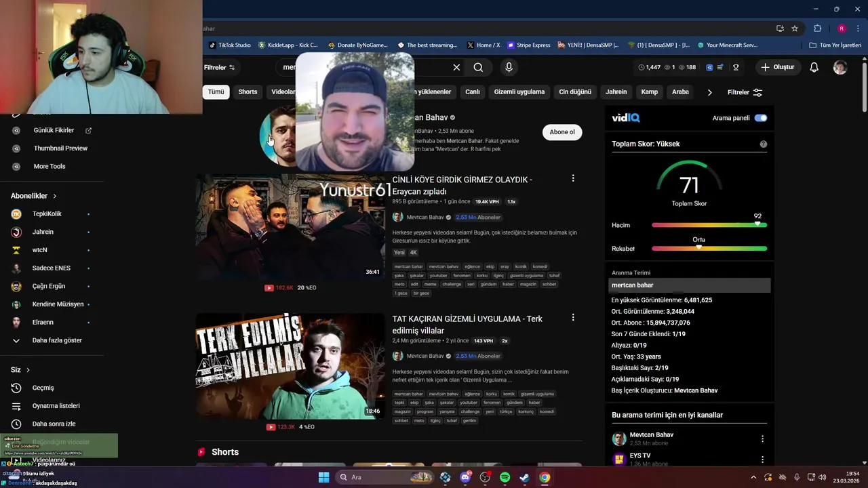Select the Shorts filter chip
The width and height of the screenshot is (868, 488).
(248, 91)
